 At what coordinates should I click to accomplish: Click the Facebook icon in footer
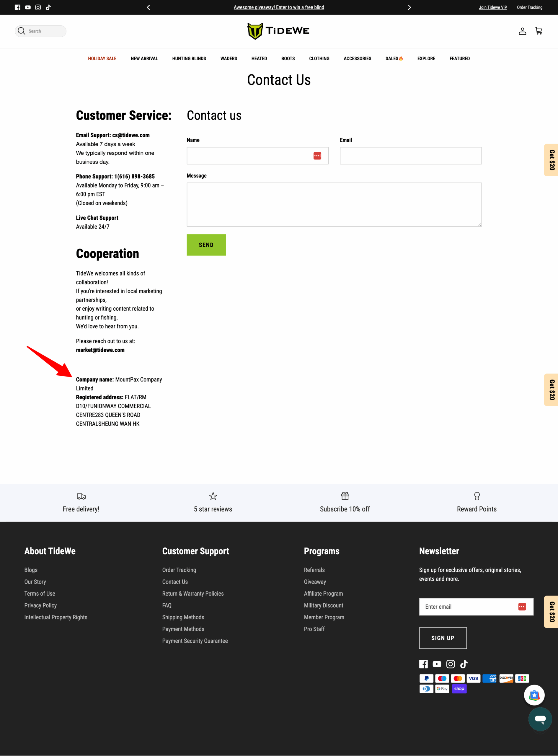423,664
